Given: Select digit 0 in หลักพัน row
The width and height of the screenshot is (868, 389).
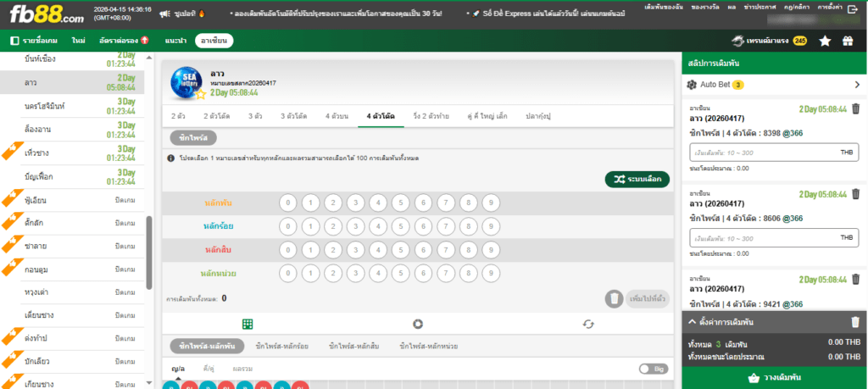Looking at the screenshot, I should click(x=288, y=203).
